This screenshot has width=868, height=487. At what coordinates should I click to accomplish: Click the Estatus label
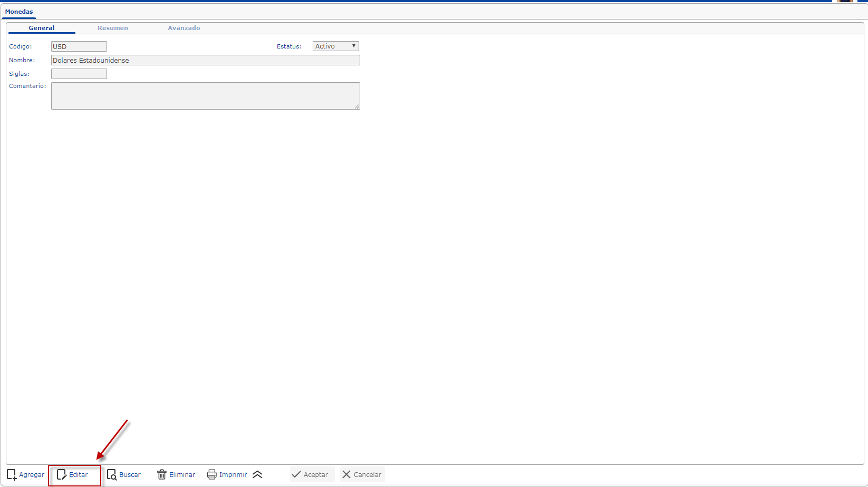(290, 46)
